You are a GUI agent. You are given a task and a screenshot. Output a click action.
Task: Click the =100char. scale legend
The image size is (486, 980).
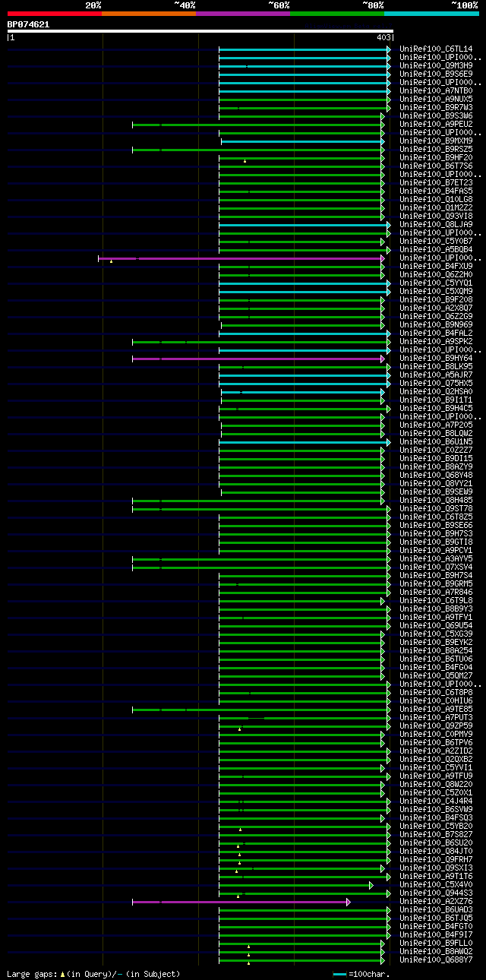click(x=362, y=973)
